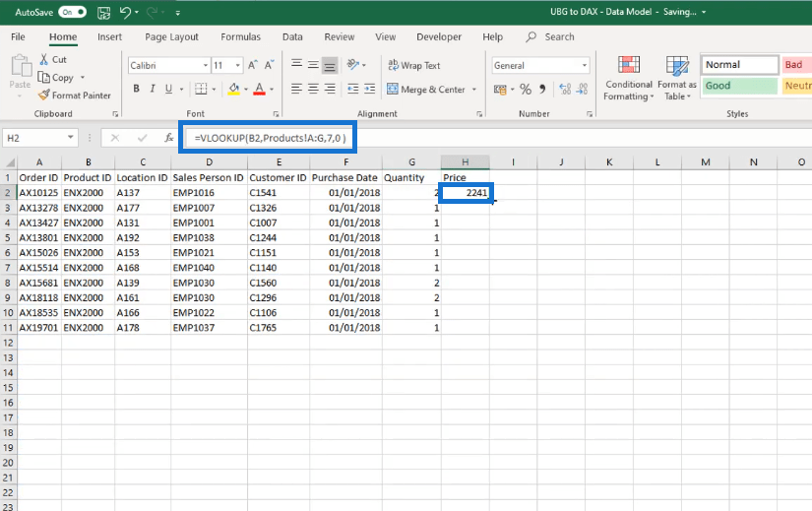Toggle Italic formatting

coord(153,89)
